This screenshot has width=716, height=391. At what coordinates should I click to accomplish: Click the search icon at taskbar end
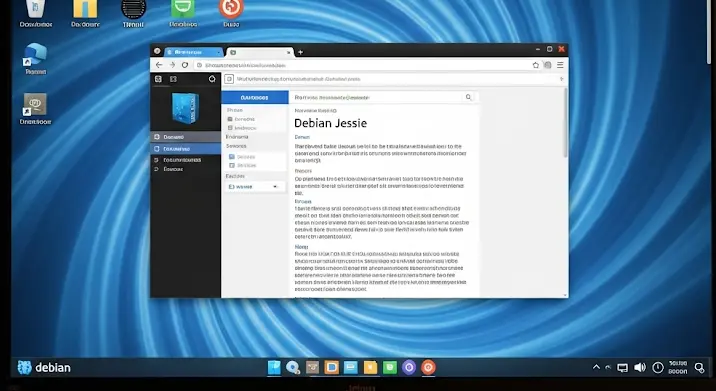[699, 367]
